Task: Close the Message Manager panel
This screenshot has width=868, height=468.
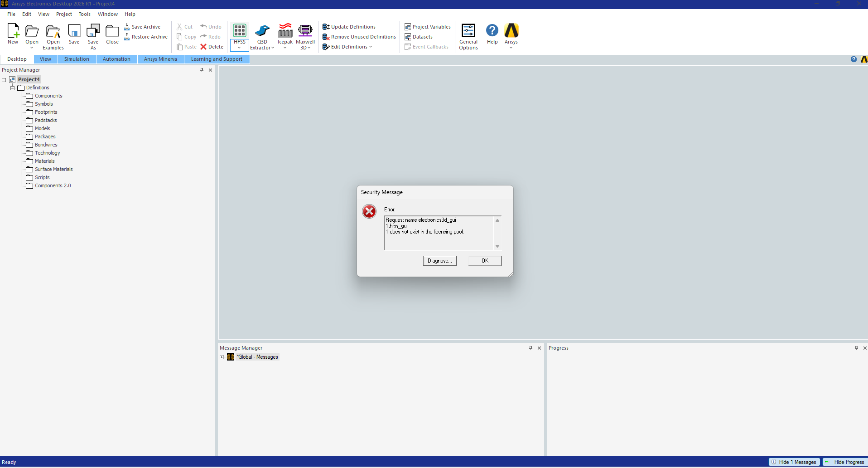Action: tap(539, 348)
